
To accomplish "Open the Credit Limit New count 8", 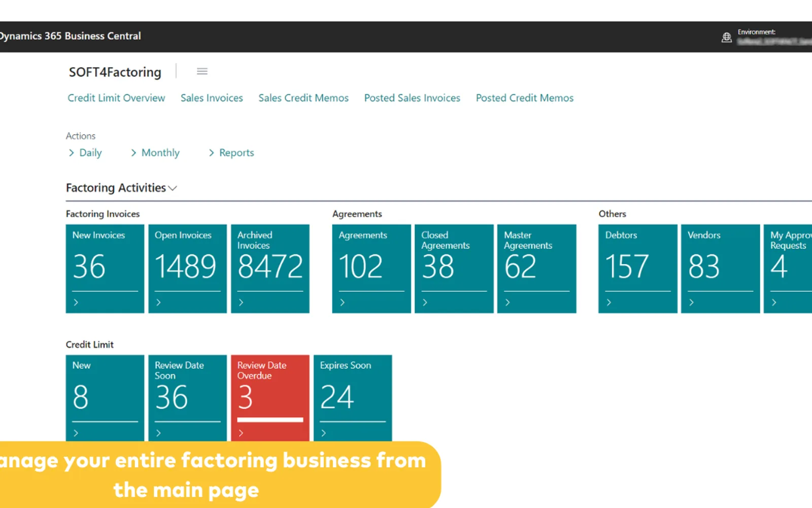I will coord(81,397).
